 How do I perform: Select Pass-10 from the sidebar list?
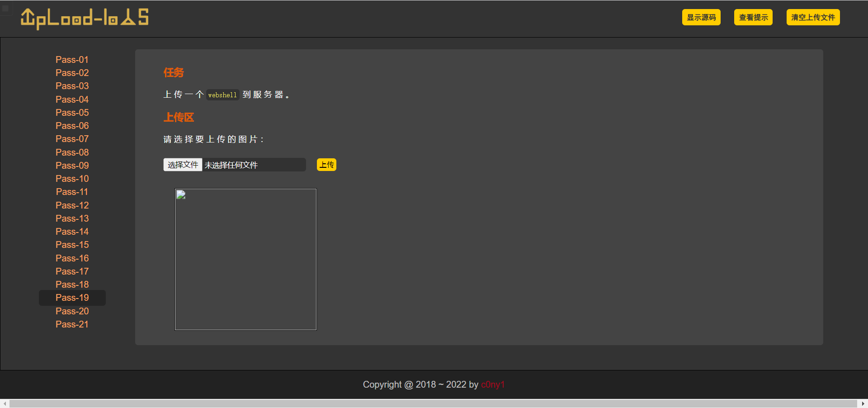click(x=72, y=179)
